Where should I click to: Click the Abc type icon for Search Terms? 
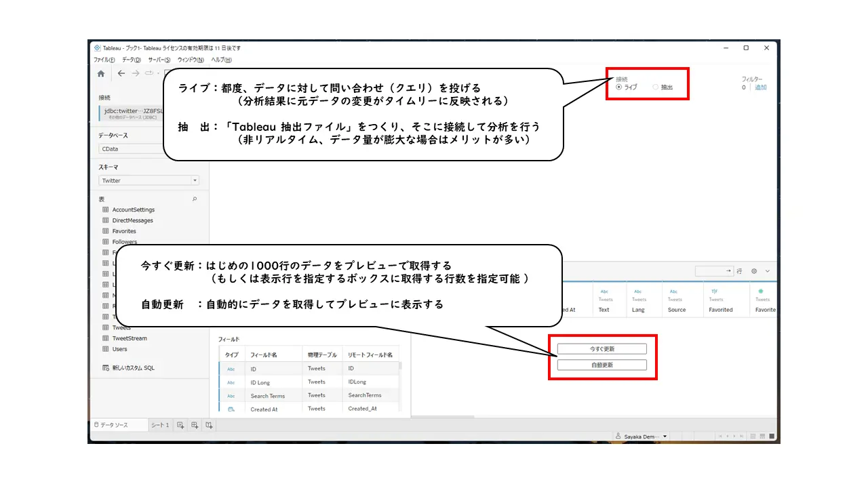[231, 396]
